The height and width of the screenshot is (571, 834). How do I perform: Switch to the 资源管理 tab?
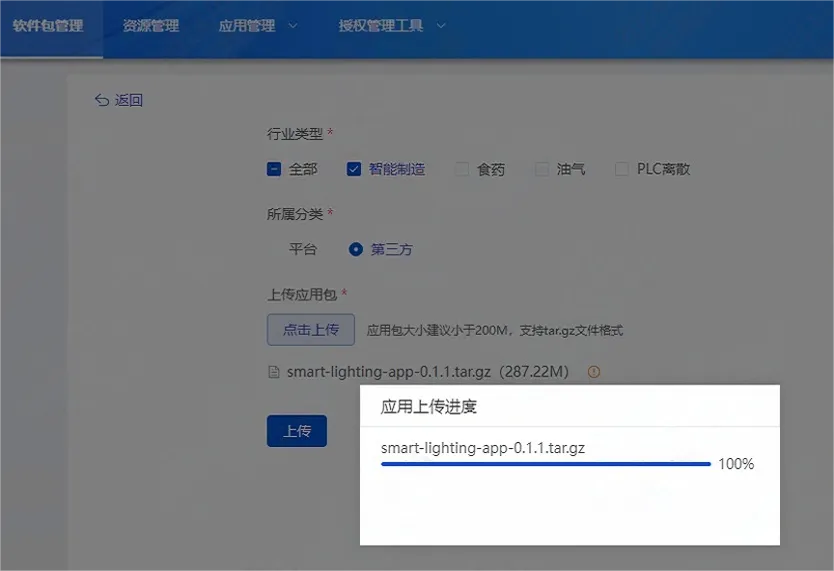point(151,26)
